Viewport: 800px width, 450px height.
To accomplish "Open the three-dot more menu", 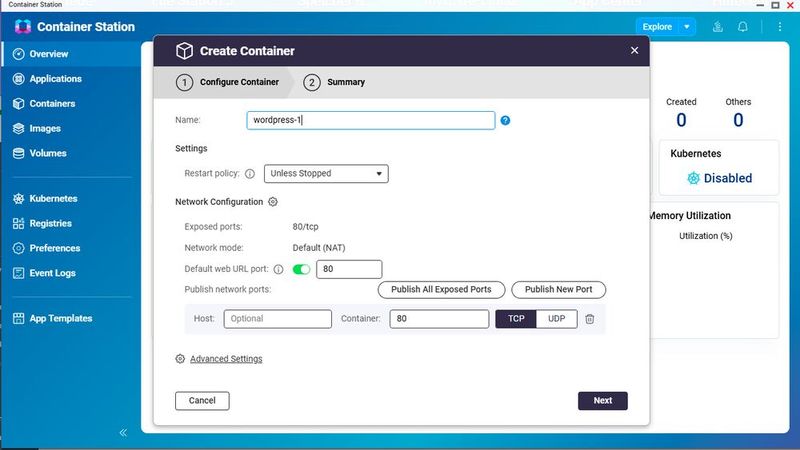I will pos(780,27).
